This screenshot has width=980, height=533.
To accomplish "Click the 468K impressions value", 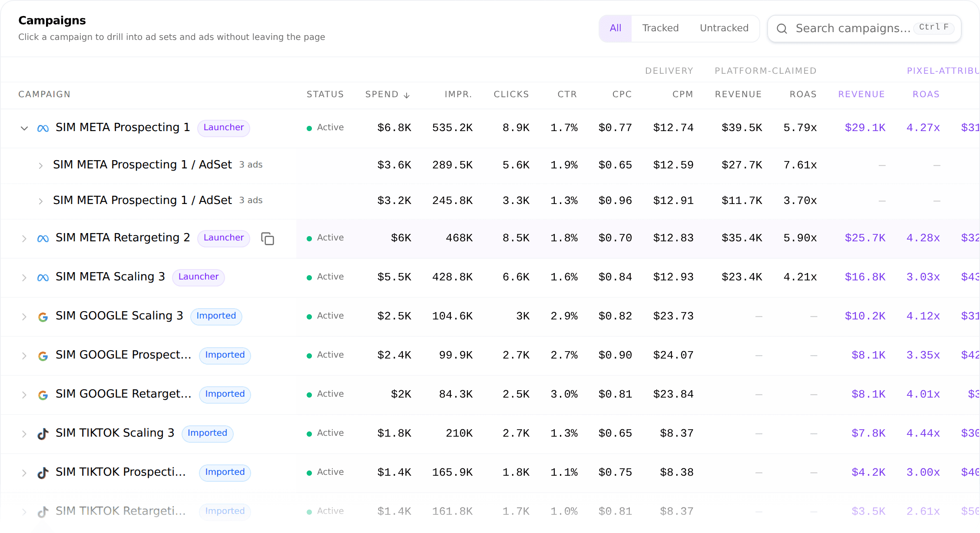I will pyautogui.click(x=459, y=238).
